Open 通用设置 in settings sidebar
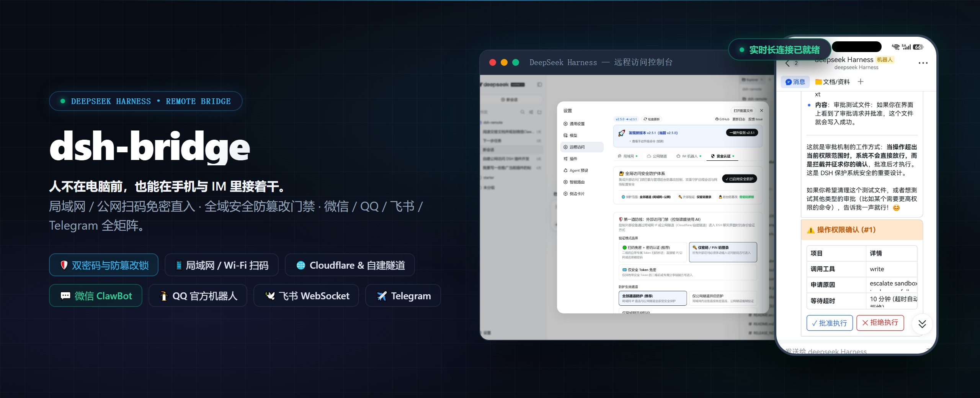Screen dimensions: 980x398 581,124
